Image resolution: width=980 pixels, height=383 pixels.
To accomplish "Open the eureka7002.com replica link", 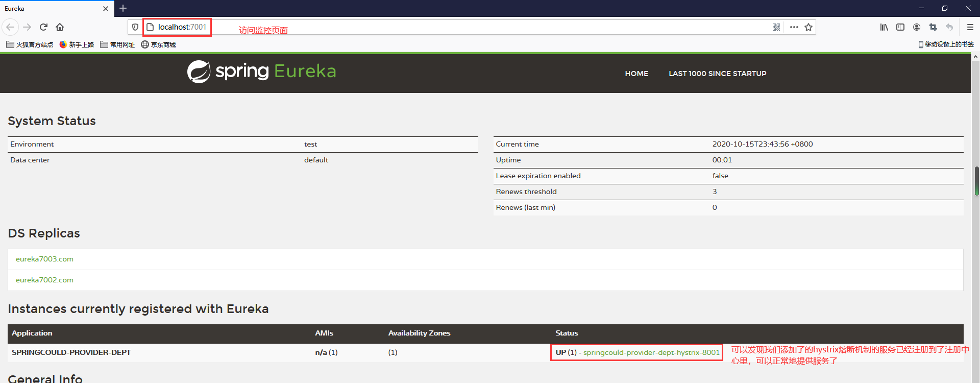I will pyautogui.click(x=44, y=280).
